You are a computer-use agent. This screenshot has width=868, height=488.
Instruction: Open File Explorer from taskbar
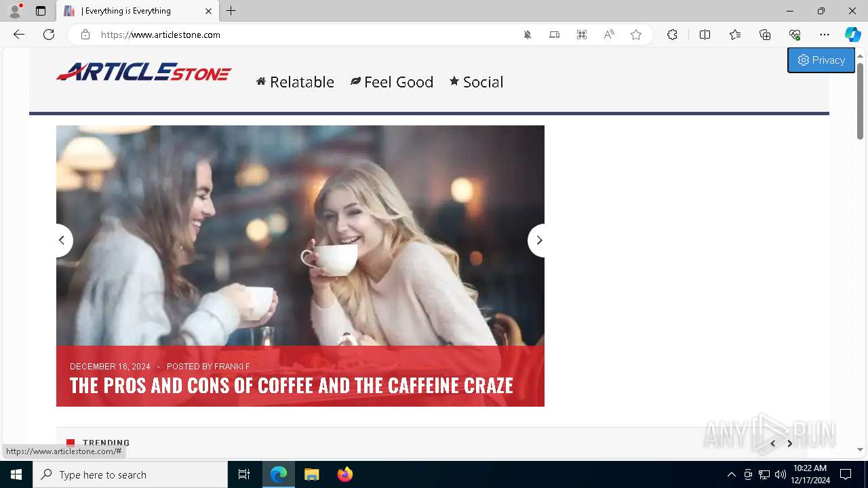coord(312,474)
